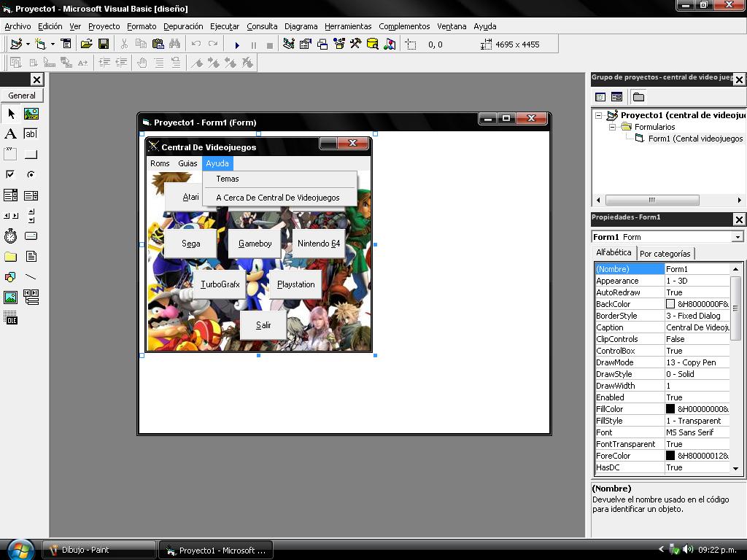The width and height of the screenshot is (747, 560).
Task: Select the OptionButton control tool
Action: [x=31, y=174]
